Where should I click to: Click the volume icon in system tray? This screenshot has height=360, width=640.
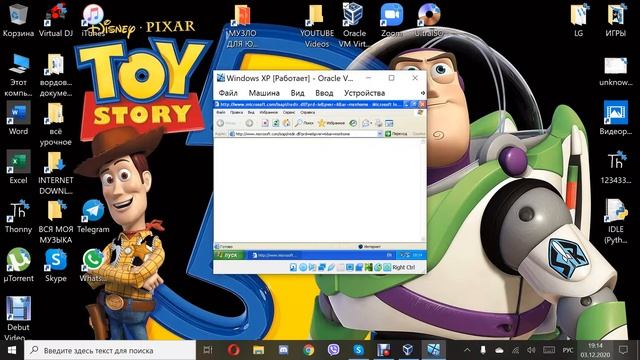point(531,350)
